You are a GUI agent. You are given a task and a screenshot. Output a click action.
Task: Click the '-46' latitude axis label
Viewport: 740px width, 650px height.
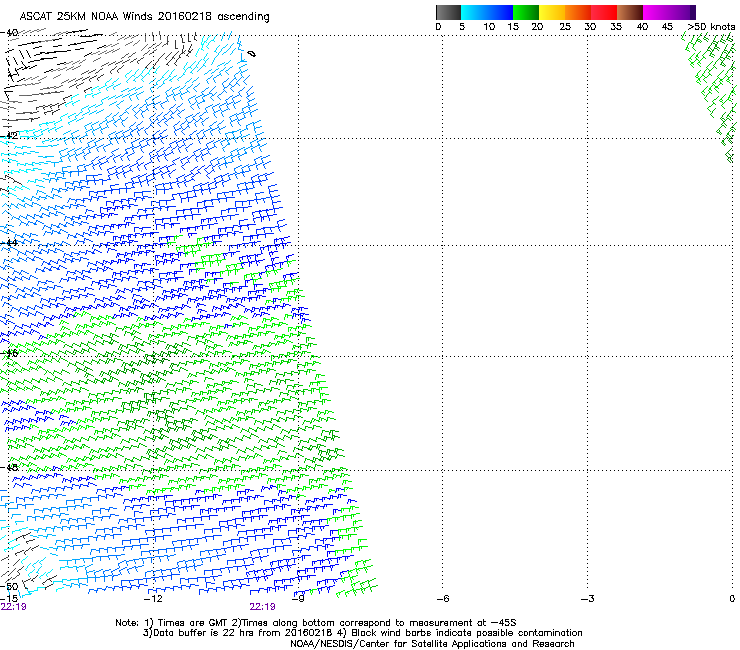[9, 354]
